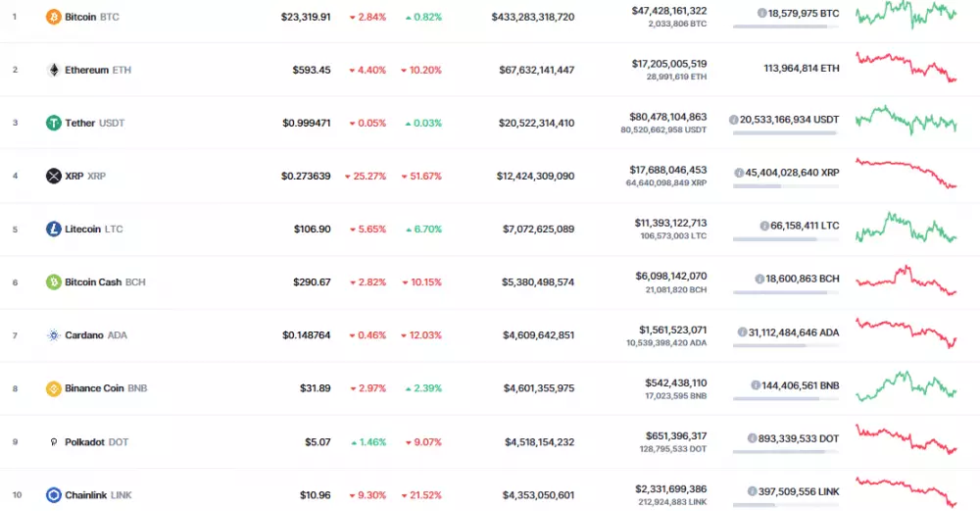
Task: Click the green Tether logo icon
Action: click(x=53, y=123)
